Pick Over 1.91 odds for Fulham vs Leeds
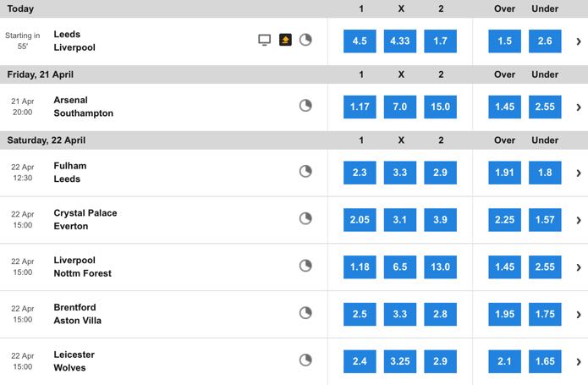The width and height of the screenshot is (588, 385). point(504,173)
